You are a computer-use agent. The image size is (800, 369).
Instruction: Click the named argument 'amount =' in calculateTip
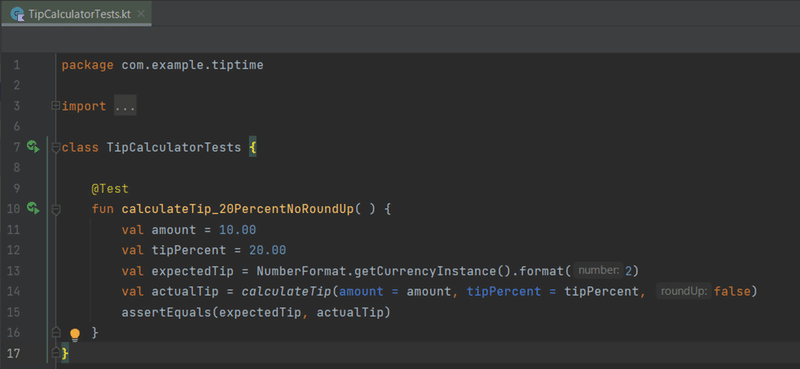click(x=368, y=291)
